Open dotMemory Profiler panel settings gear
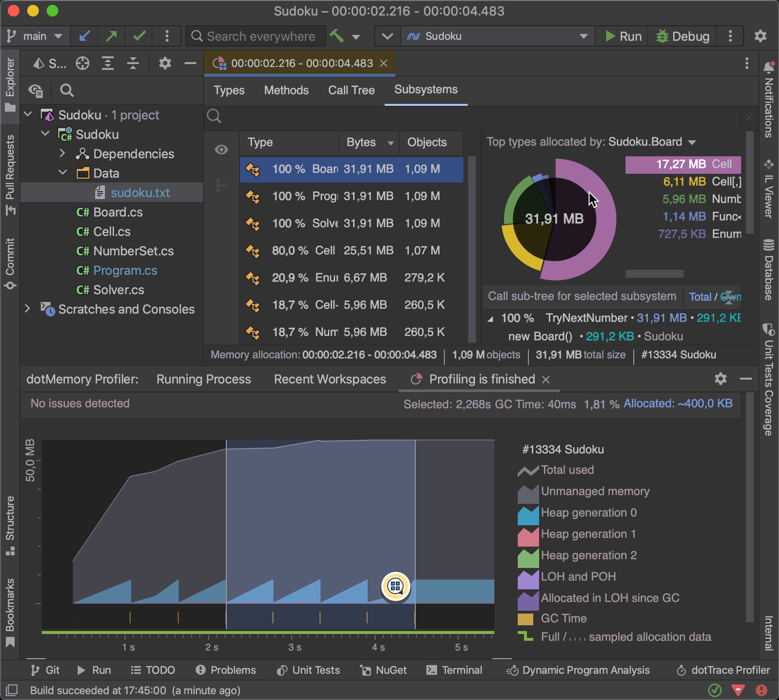This screenshot has width=779, height=700. [x=721, y=379]
